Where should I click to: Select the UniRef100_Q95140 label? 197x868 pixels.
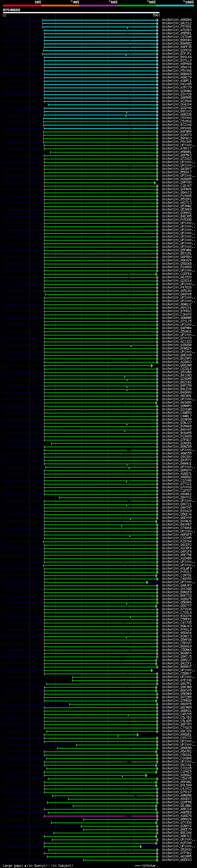pyautogui.click(x=177, y=291)
